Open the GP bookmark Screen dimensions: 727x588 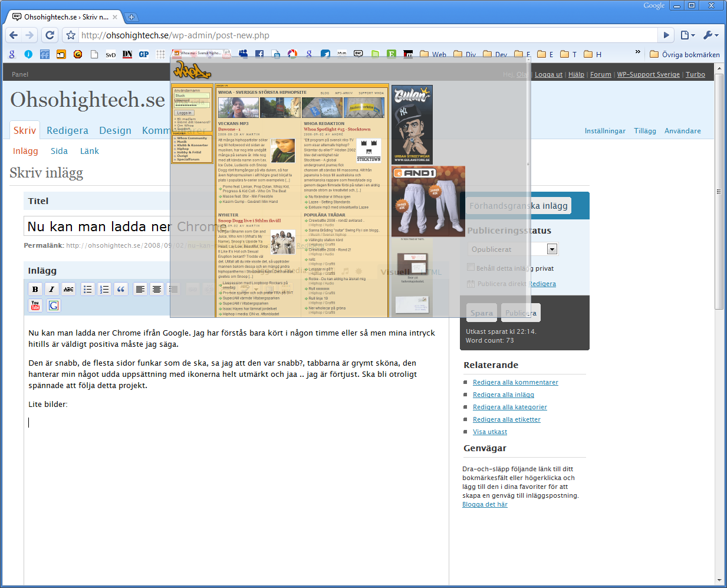coord(144,54)
